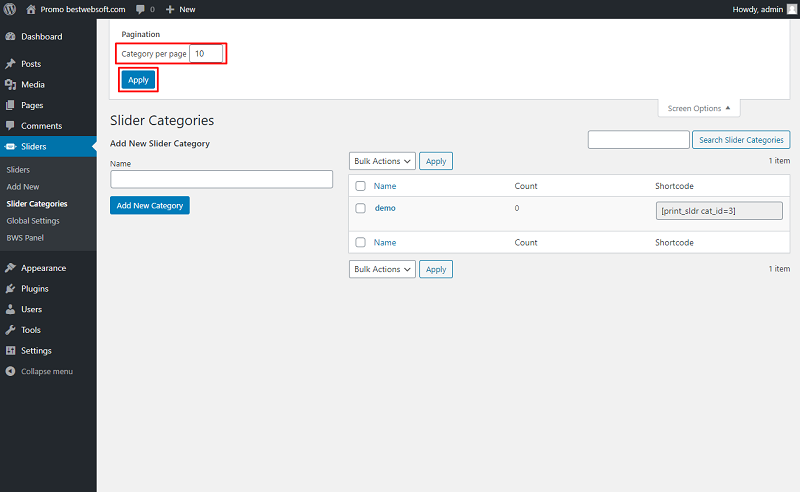Open the top Bulk Actions dropdown
This screenshot has height=492, width=800.
[382, 161]
